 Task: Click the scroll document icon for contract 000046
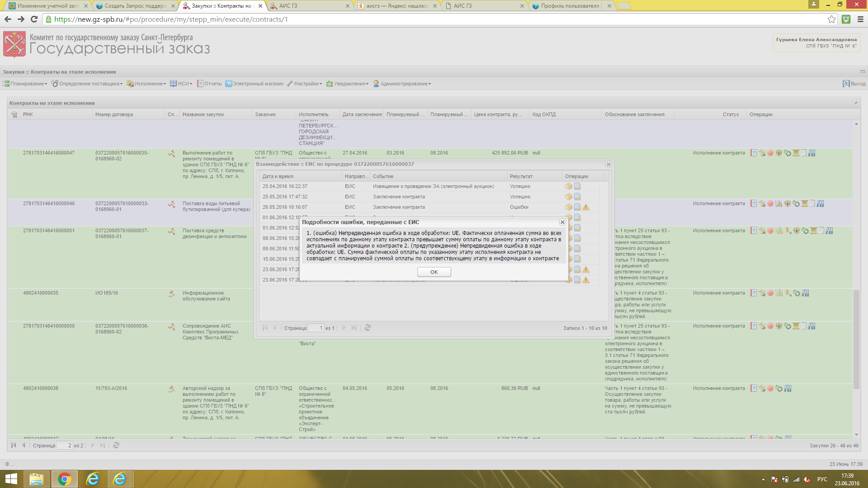click(805, 204)
